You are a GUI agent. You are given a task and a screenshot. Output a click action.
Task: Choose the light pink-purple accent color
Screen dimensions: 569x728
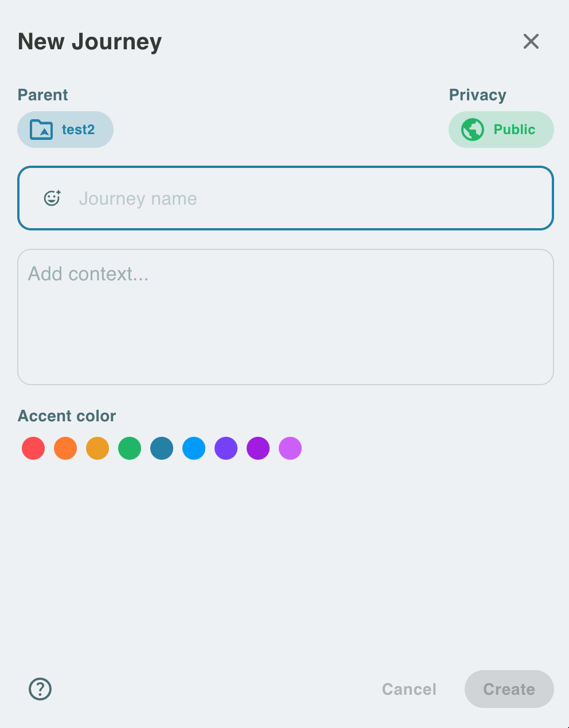(x=290, y=448)
